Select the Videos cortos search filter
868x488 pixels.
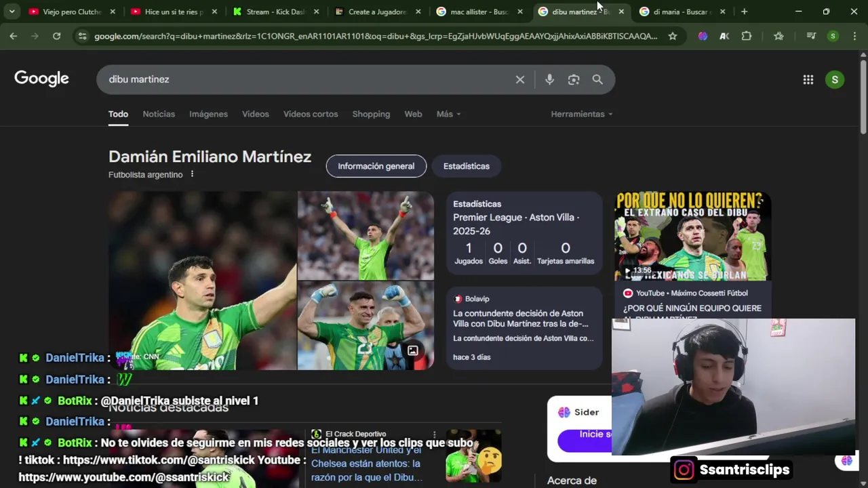click(311, 114)
